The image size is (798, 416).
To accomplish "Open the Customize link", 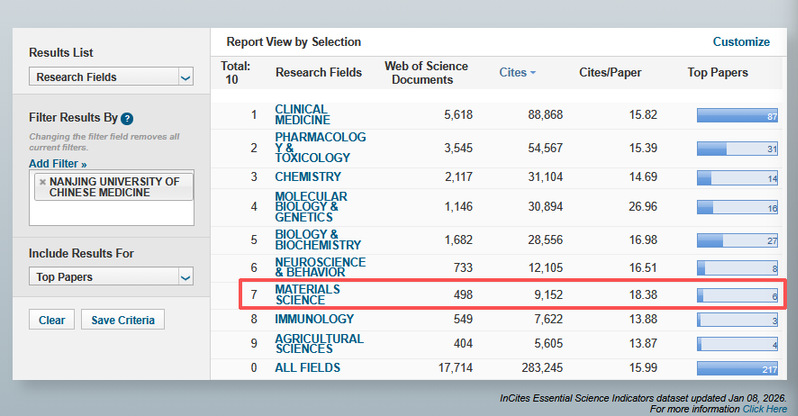I will pyautogui.click(x=741, y=42).
